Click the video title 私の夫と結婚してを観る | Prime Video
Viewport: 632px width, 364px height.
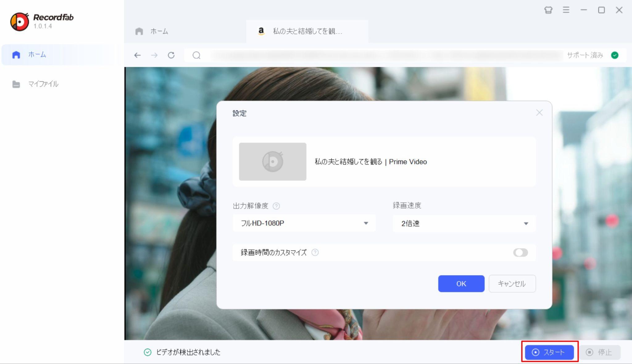click(x=371, y=162)
